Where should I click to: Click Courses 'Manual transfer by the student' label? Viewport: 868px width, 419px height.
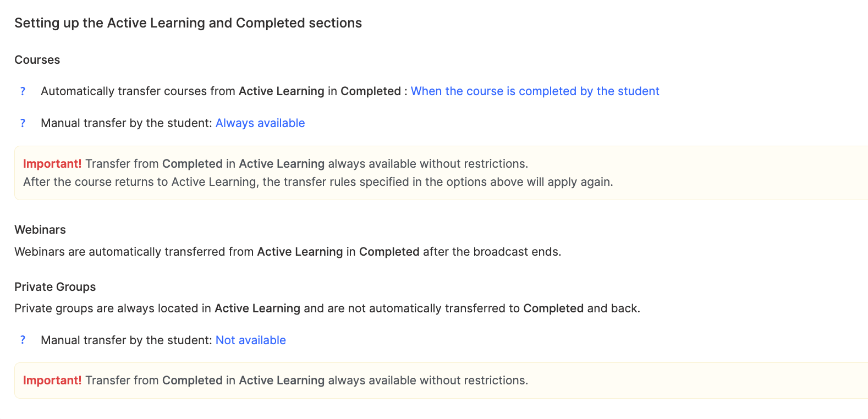click(127, 123)
